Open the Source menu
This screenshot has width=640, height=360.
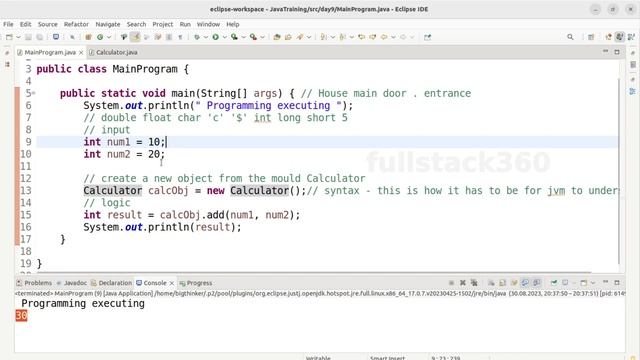[x=48, y=24]
